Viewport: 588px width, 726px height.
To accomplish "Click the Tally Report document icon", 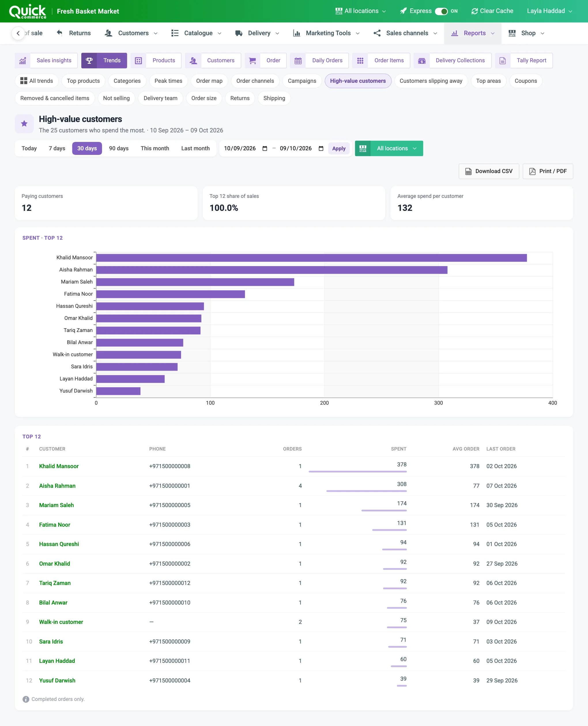I will click(503, 60).
